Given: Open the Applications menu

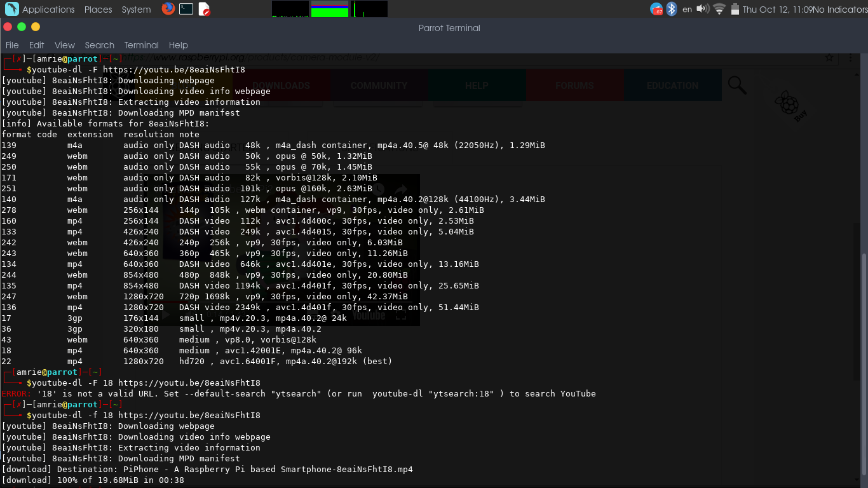Looking at the screenshot, I should pos(48,10).
